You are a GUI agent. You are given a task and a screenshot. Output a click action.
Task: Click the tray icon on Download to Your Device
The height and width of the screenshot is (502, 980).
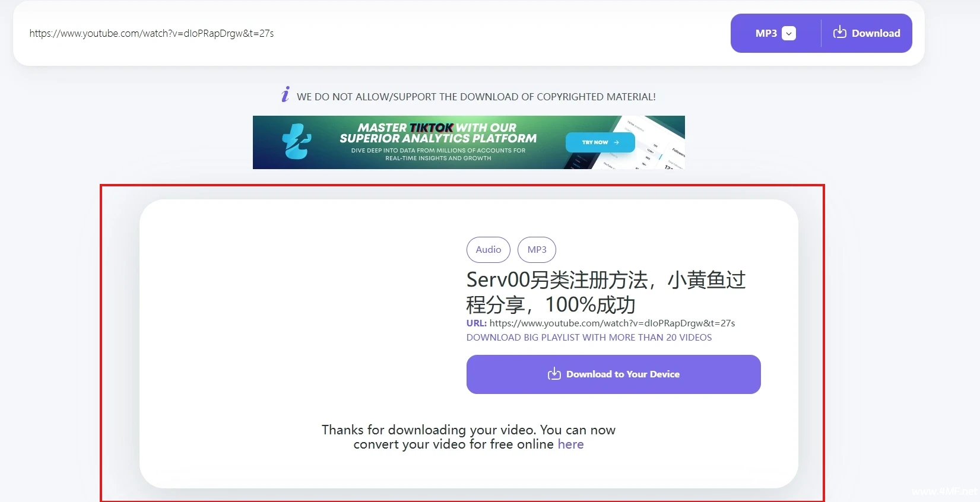(x=554, y=374)
